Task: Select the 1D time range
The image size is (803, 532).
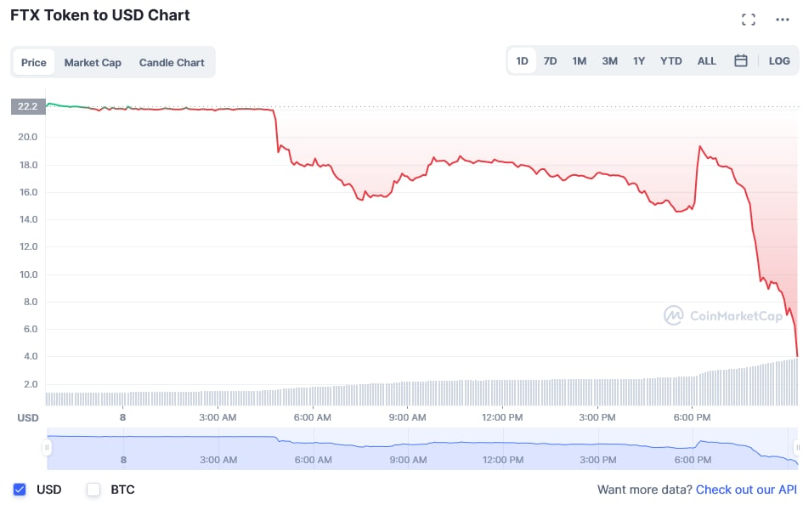Action: (522, 60)
